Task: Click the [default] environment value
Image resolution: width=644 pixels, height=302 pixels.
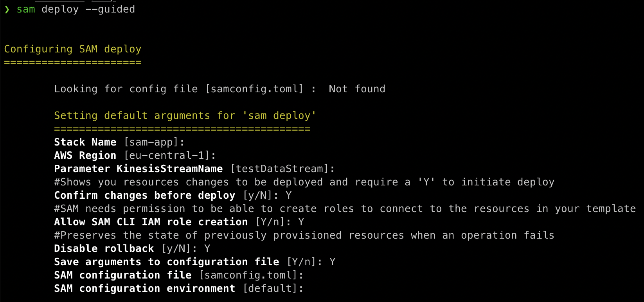Action: 270,289
